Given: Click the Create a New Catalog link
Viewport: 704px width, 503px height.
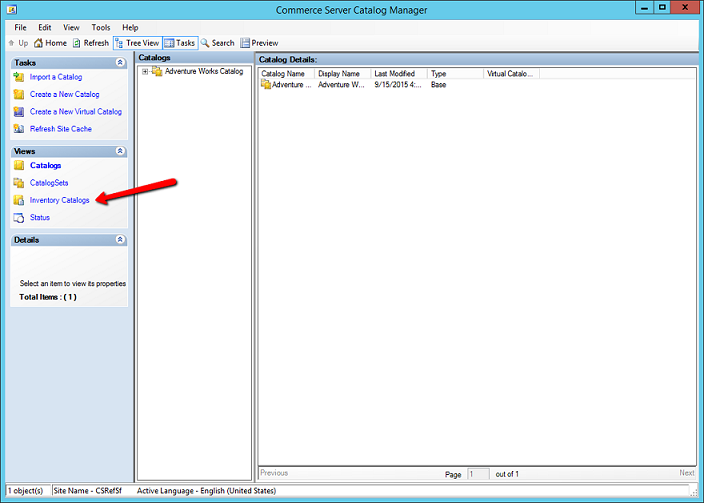Looking at the screenshot, I should pos(64,95).
